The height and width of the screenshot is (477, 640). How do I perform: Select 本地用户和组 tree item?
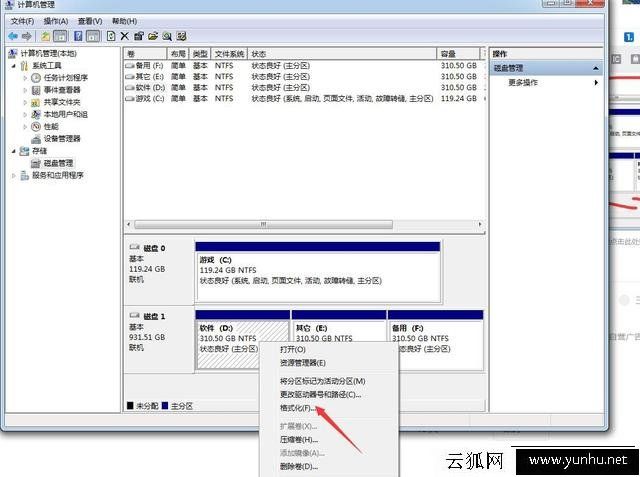click(66, 114)
